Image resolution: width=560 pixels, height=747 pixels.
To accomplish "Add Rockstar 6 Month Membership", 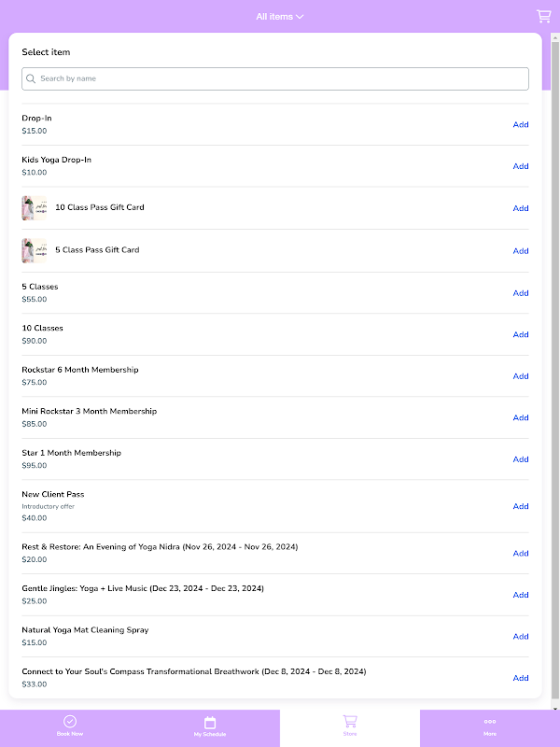I will tap(521, 376).
